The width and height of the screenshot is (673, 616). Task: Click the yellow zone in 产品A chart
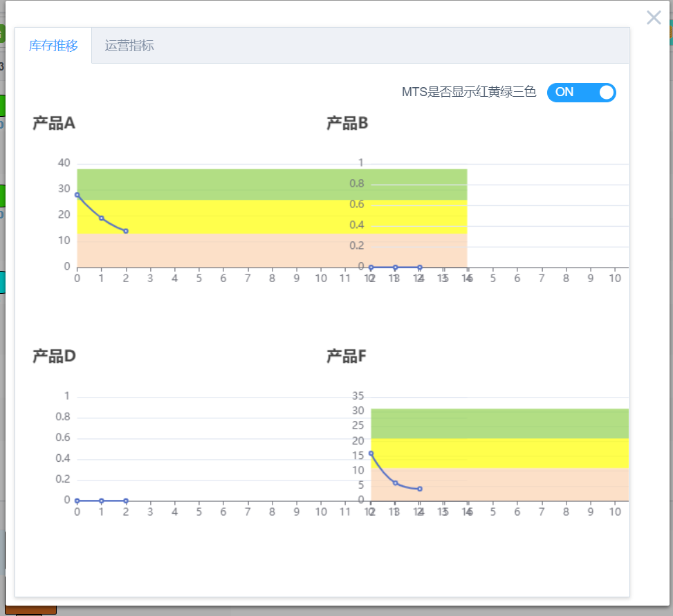coord(272,216)
